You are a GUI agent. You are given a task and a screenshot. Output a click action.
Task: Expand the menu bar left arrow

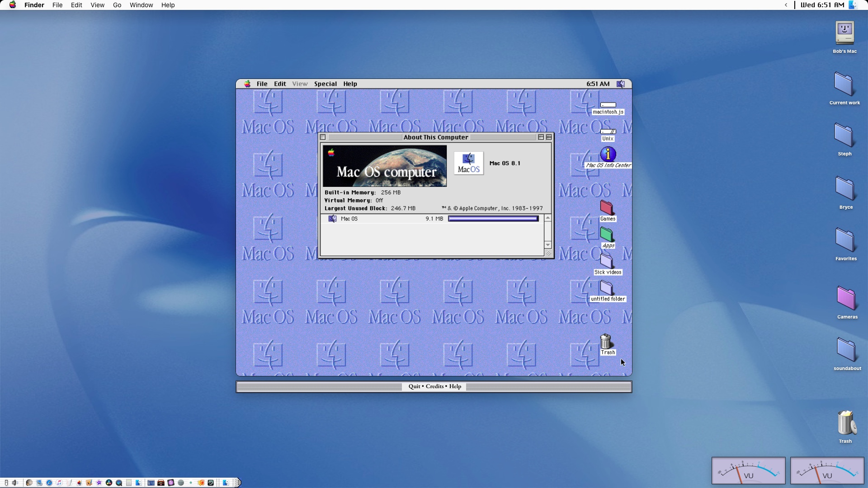coord(786,5)
